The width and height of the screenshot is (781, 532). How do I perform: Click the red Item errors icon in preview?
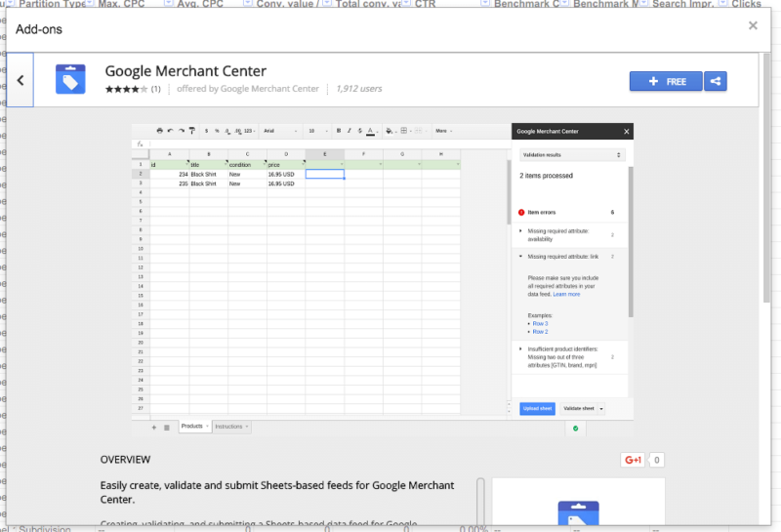pyautogui.click(x=521, y=212)
